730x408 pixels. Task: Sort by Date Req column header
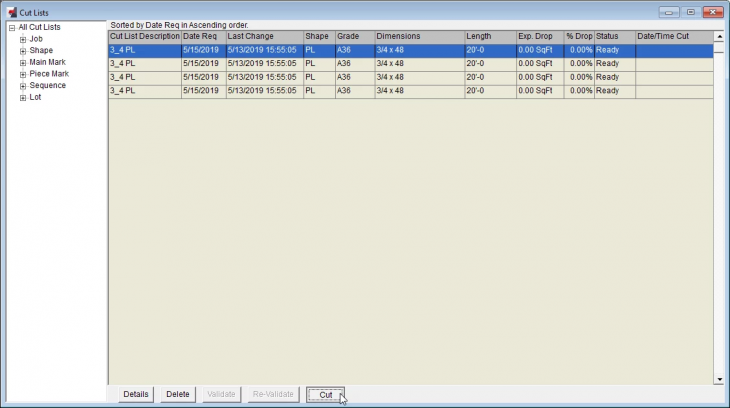tap(203, 36)
